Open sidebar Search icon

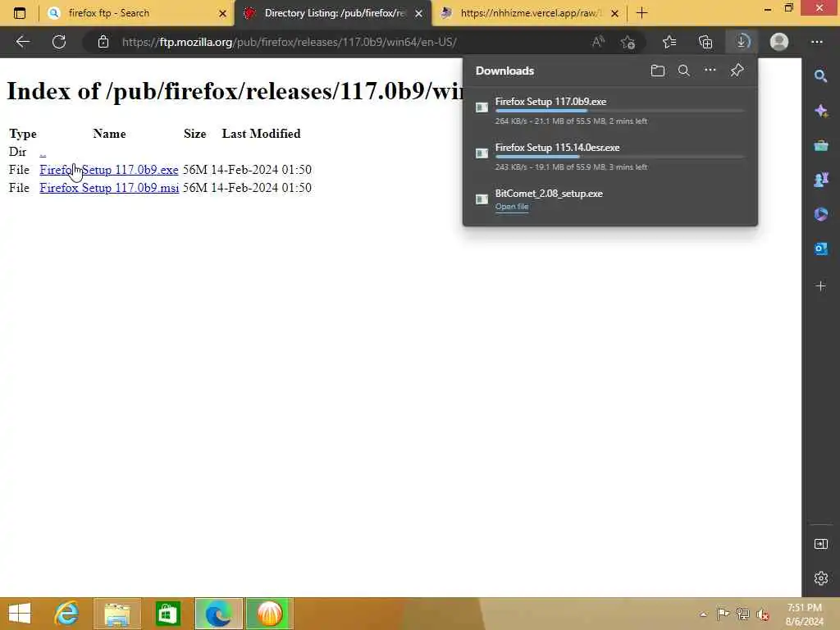(820, 76)
